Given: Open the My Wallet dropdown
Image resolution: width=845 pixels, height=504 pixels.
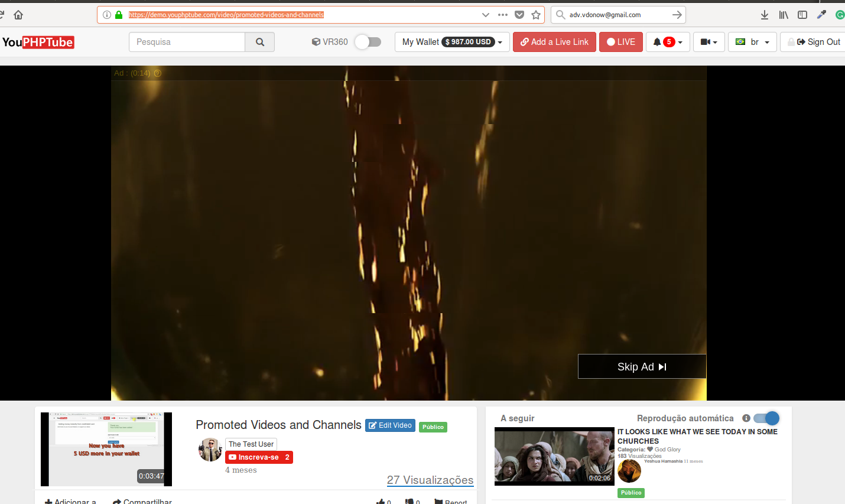Looking at the screenshot, I should pyautogui.click(x=452, y=42).
